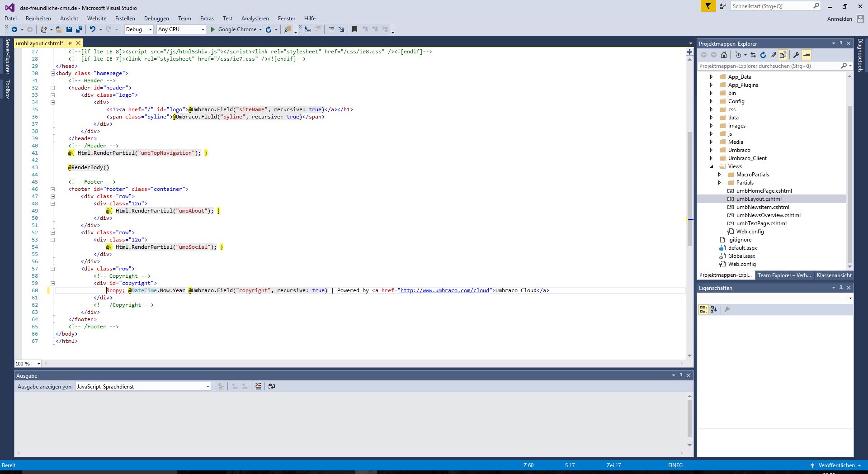Toggle word wrap in Ausgabe panel
Viewport: 868px width, 474px height.
(x=272, y=386)
